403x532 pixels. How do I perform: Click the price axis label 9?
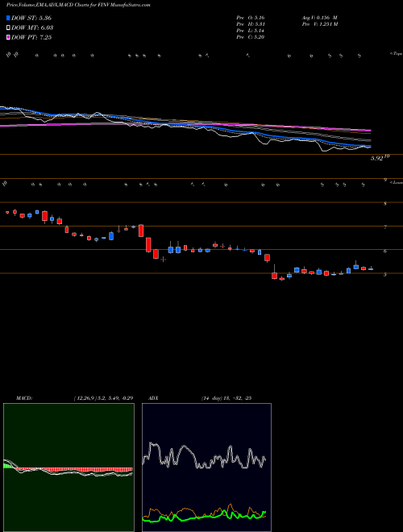tap(385, 181)
